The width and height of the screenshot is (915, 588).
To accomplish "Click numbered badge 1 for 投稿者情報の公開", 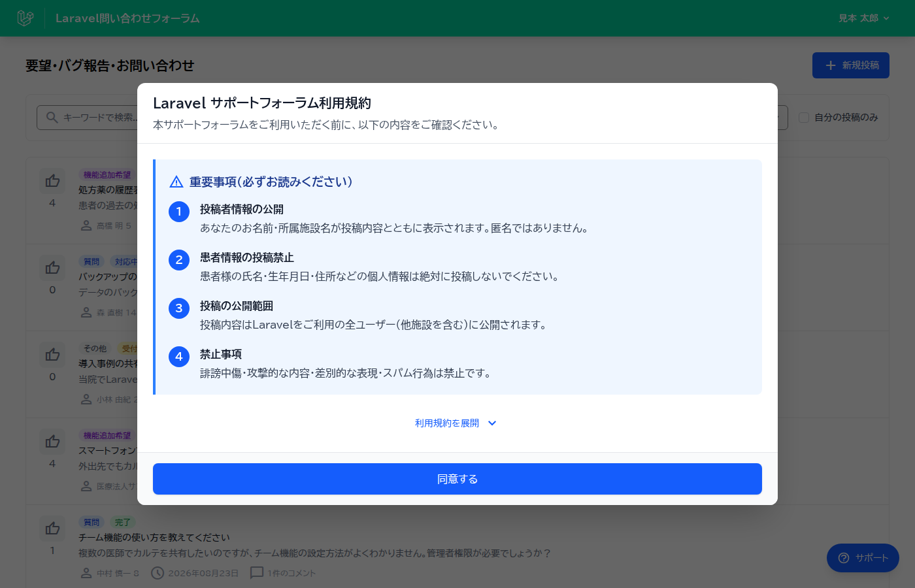I will [x=179, y=212].
